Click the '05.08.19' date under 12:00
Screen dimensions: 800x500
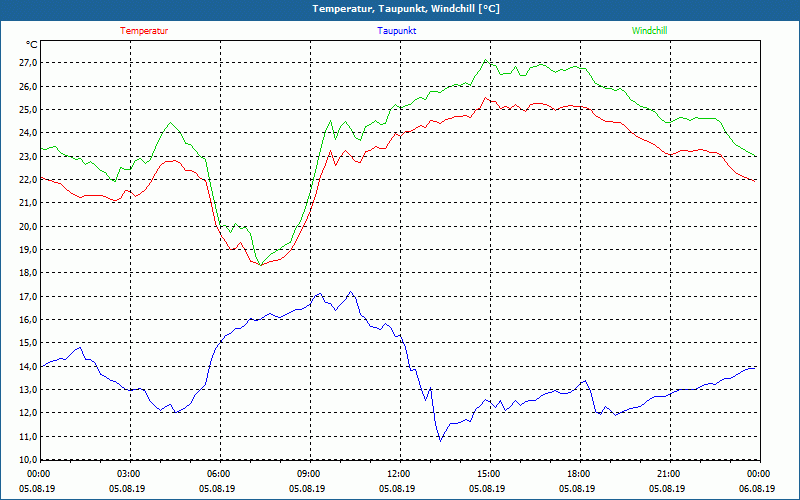tap(397, 488)
